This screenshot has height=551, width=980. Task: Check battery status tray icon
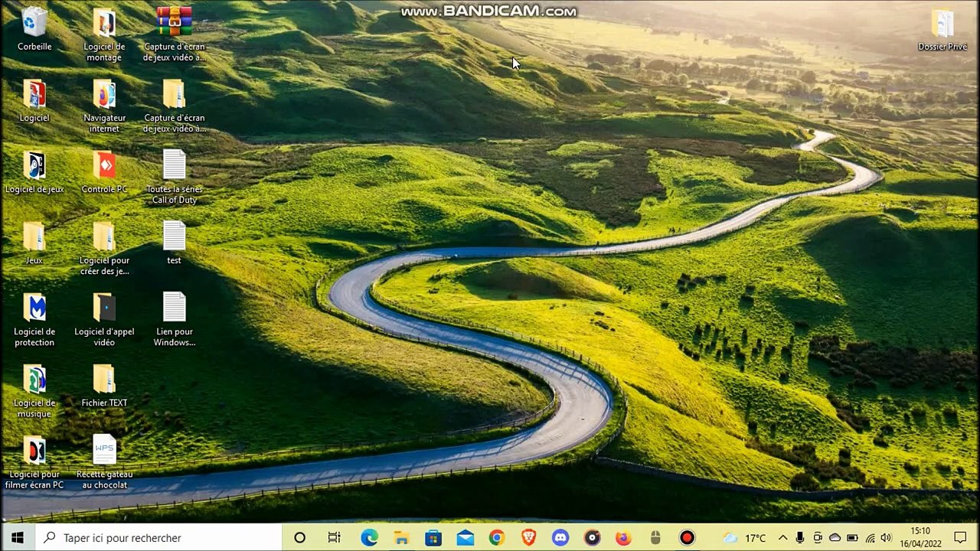click(851, 538)
